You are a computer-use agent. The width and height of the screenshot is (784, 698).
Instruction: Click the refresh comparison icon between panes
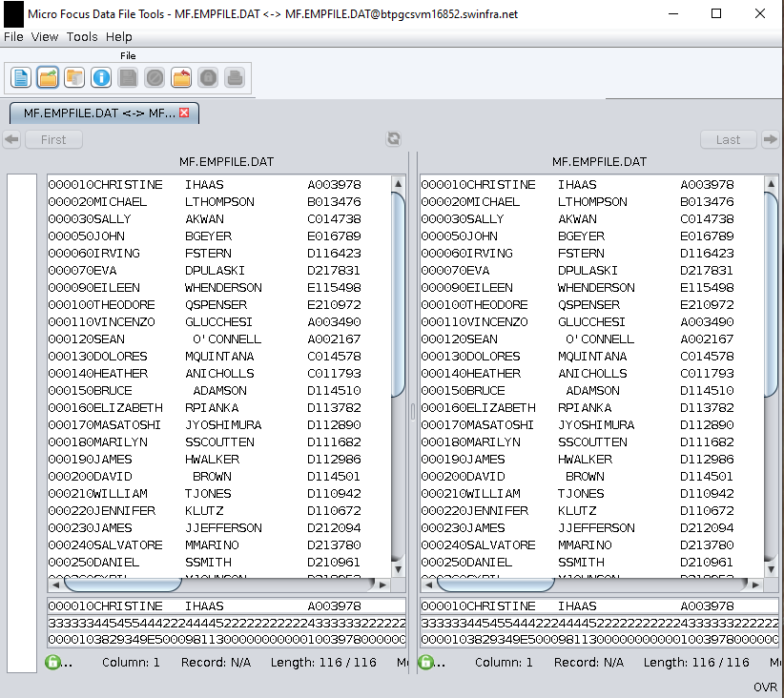point(394,138)
